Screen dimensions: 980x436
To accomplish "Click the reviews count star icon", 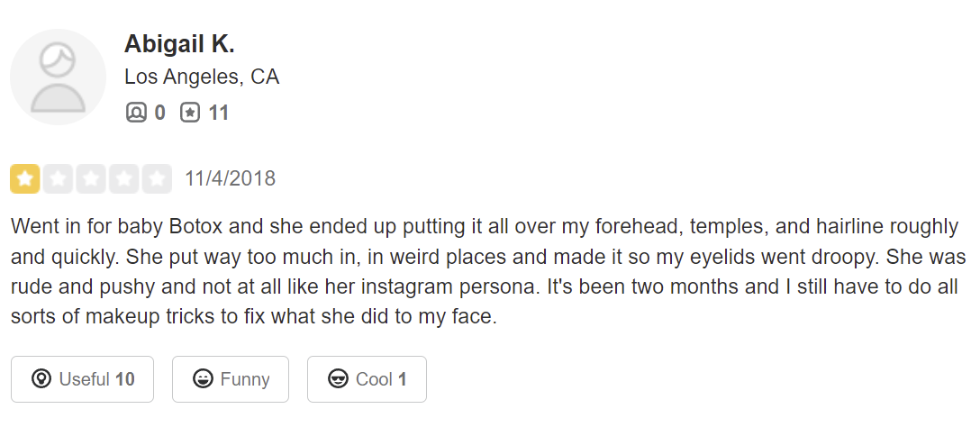I will click(189, 113).
